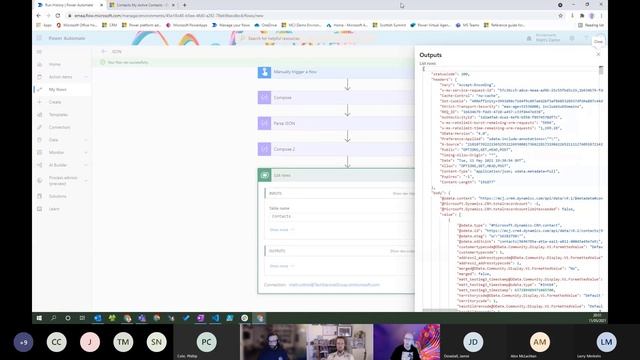The width and height of the screenshot is (640, 360).
Task: Open Templates in the sidebar
Action: pos(58,115)
